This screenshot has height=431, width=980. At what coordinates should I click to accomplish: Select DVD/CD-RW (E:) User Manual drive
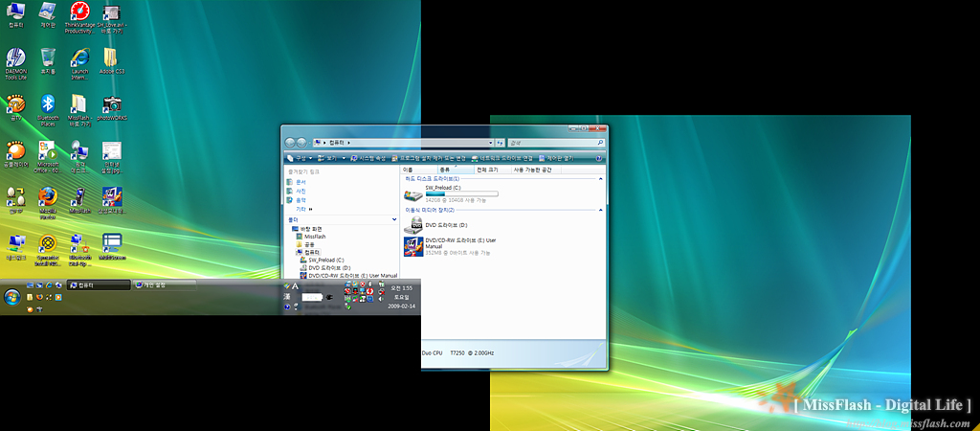coord(452,246)
